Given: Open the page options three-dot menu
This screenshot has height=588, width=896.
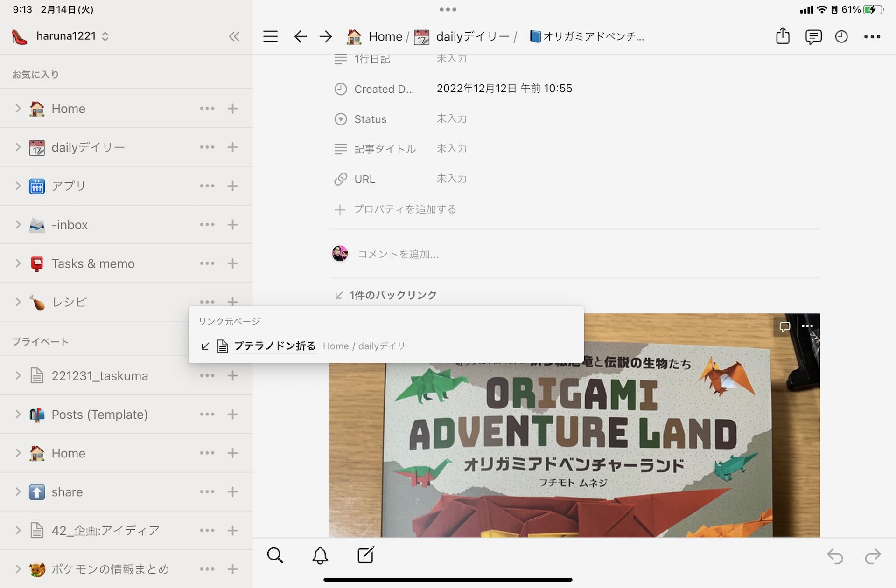Looking at the screenshot, I should click(872, 36).
